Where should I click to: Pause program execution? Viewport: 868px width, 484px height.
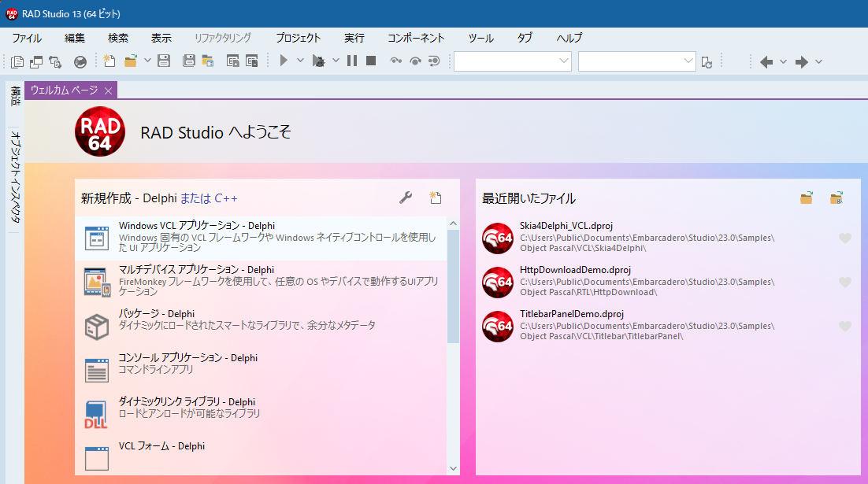click(352, 61)
